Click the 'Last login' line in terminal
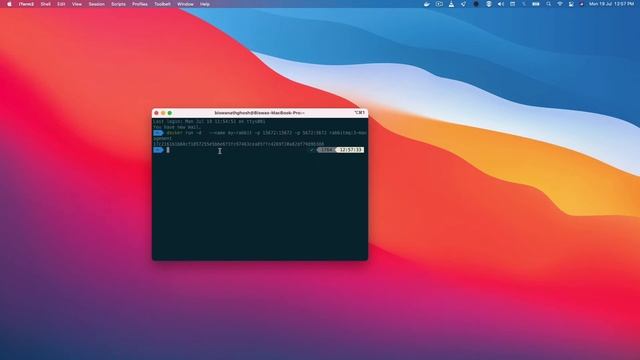 pos(209,122)
